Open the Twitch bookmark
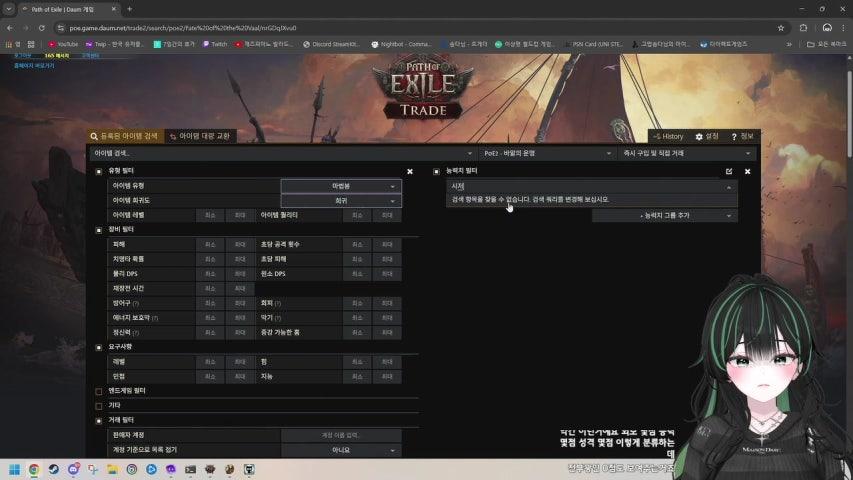The image size is (853, 480). pos(215,44)
